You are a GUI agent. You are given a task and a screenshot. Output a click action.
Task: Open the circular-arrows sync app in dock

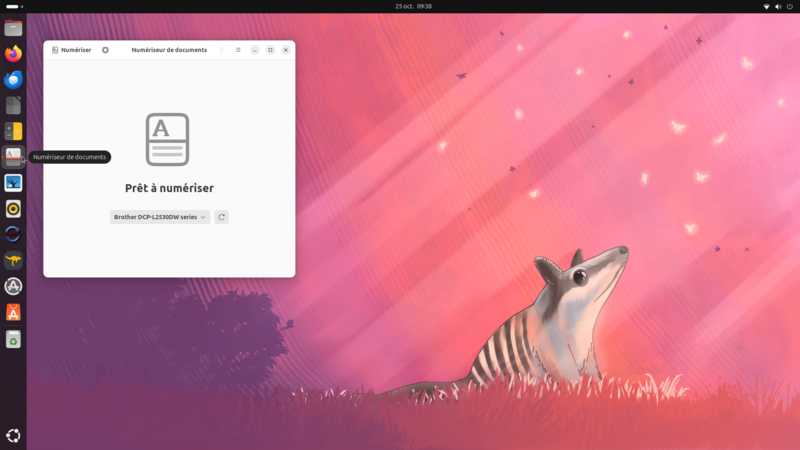pos(13,235)
